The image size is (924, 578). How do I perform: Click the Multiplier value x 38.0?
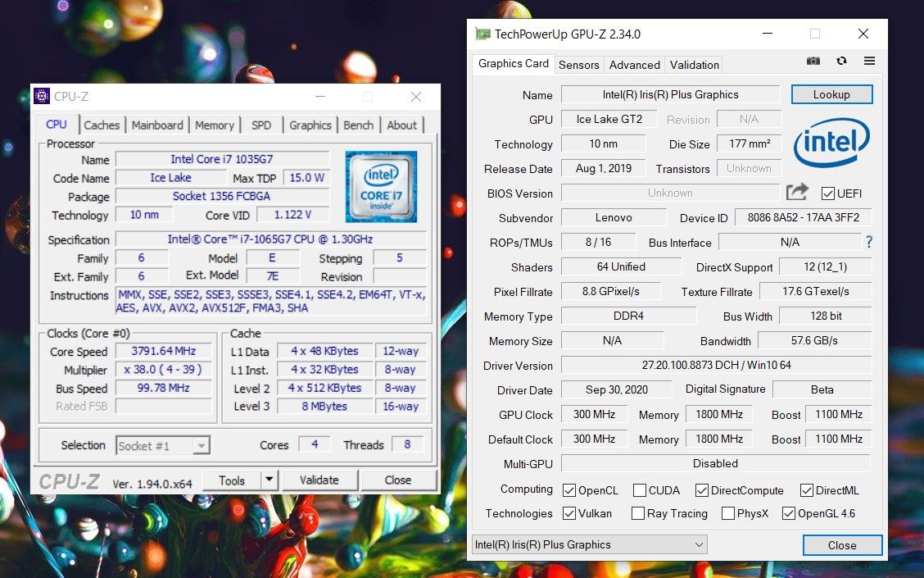[163, 370]
